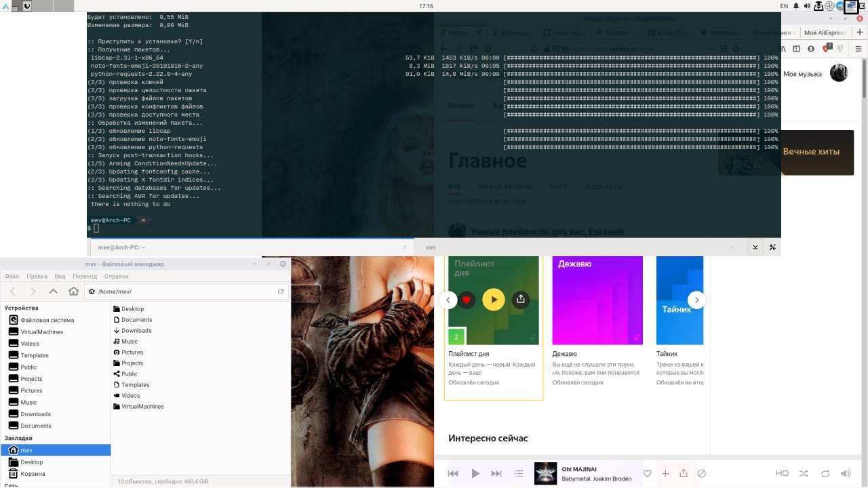Open the play queue list icon

tap(519, 474)
